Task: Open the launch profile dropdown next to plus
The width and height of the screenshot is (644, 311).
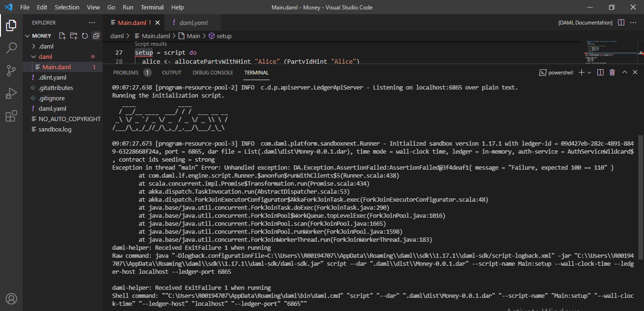Action: coord(590,73)
